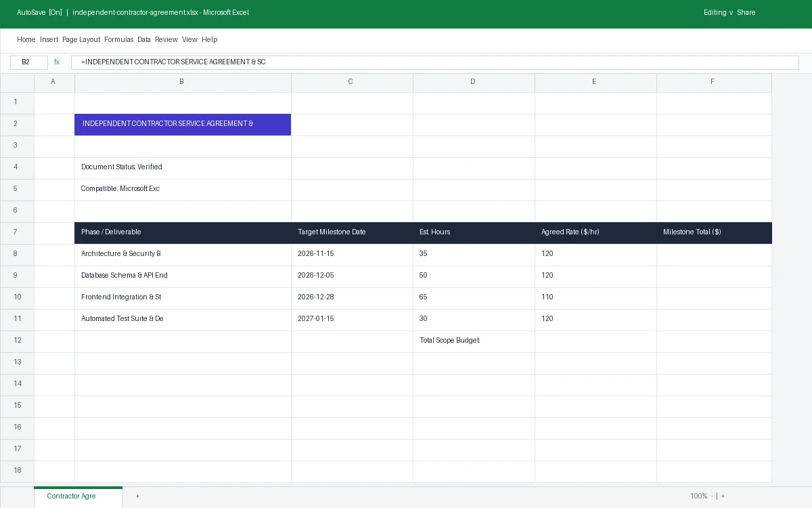Select row 7 header
The height and width of the screenshot is (508, 812).
[x=17, y=232]
